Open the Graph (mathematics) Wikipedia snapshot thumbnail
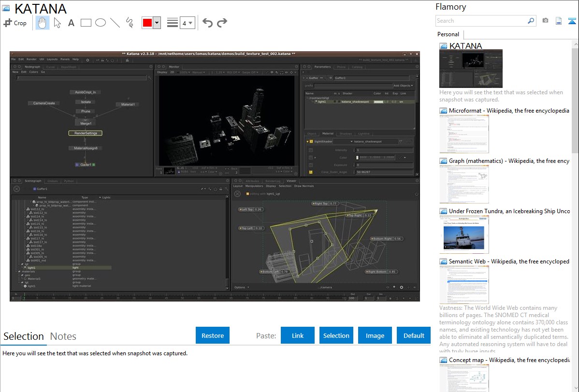The image size is (579, 392). [x=464, y=183]
